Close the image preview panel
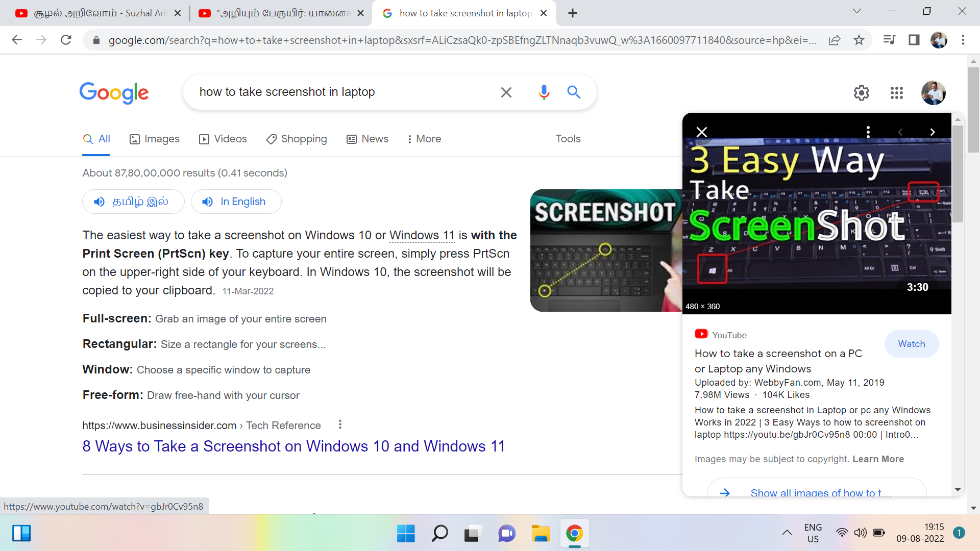Image resolution: width=980 pixels, height=551 pixels. (702, 132)
